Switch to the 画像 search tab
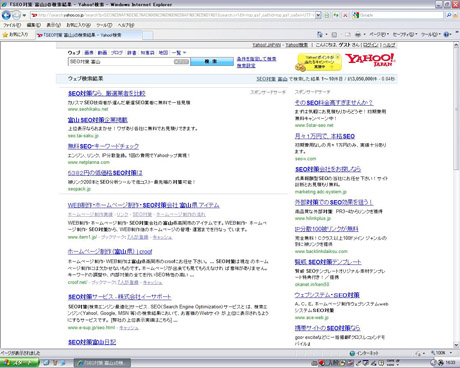Image resolution: width=460 pixels, height=368 pixels. (x=89, y=53)
